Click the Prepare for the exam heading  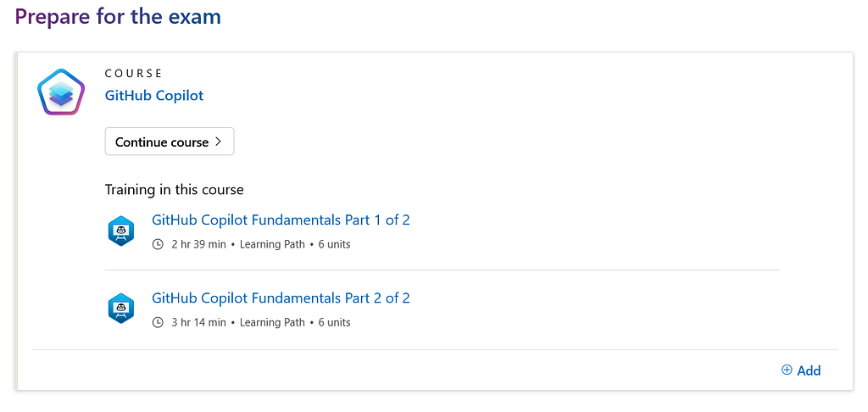[118, 17]
